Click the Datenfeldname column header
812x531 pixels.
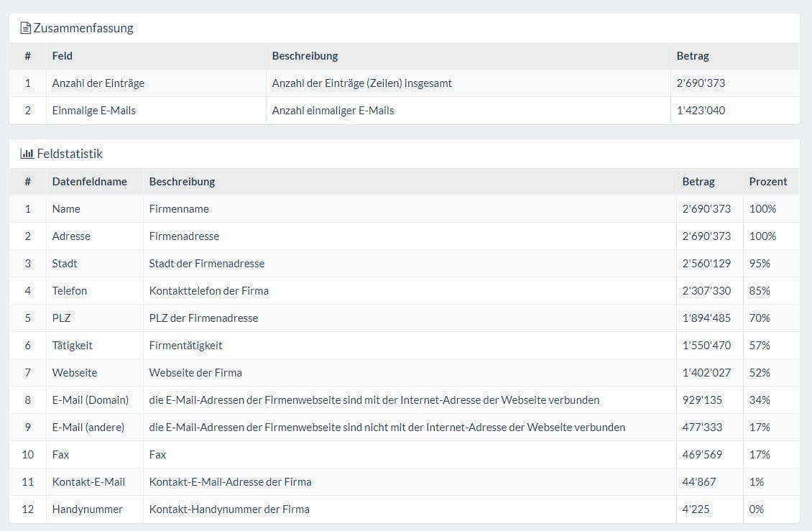[x=89, y=182]
